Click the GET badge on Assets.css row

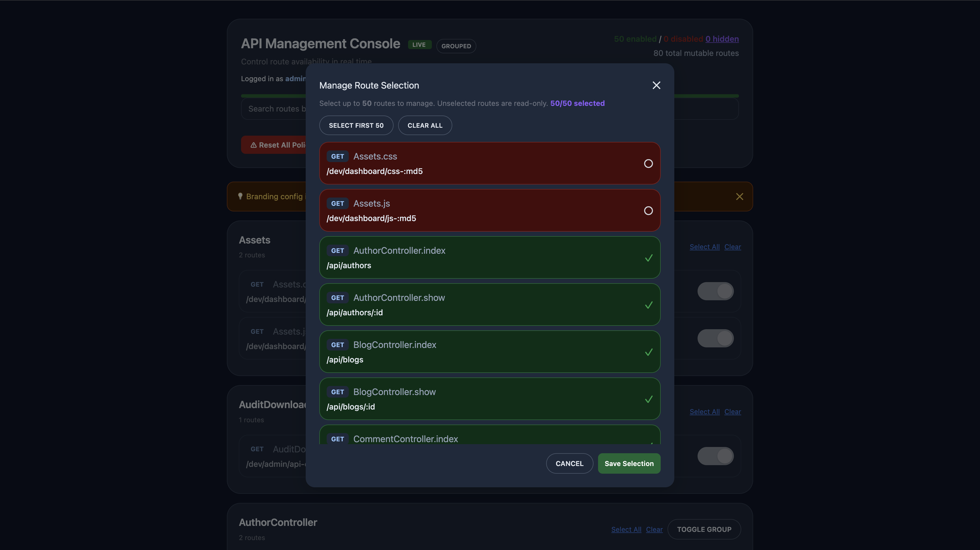(337, 156)
